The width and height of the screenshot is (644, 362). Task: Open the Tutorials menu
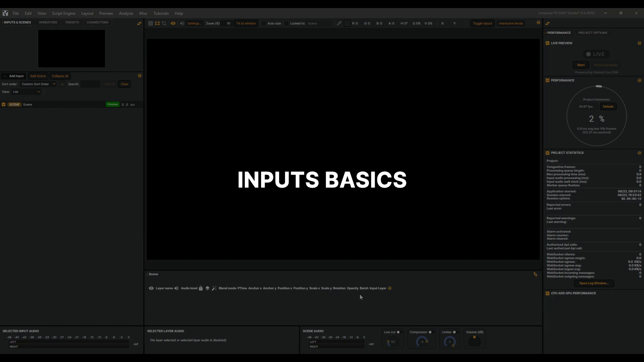point(161,13)
